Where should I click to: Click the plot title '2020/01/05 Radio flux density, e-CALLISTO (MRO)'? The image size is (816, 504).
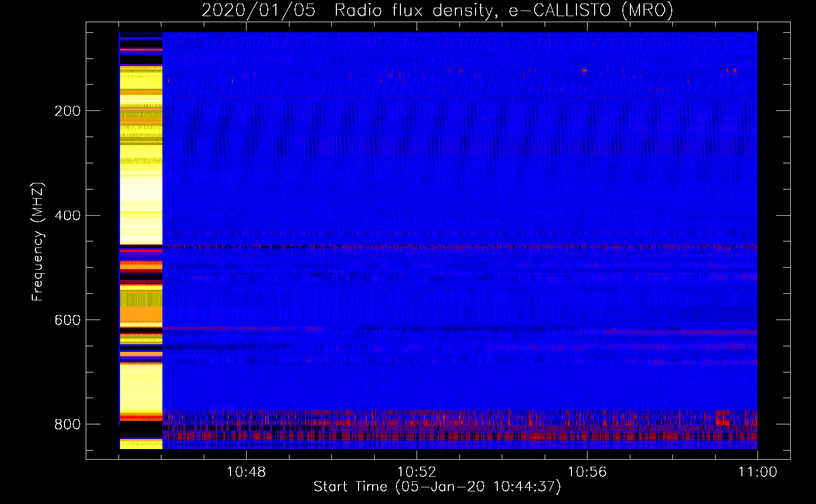(437, 10)
